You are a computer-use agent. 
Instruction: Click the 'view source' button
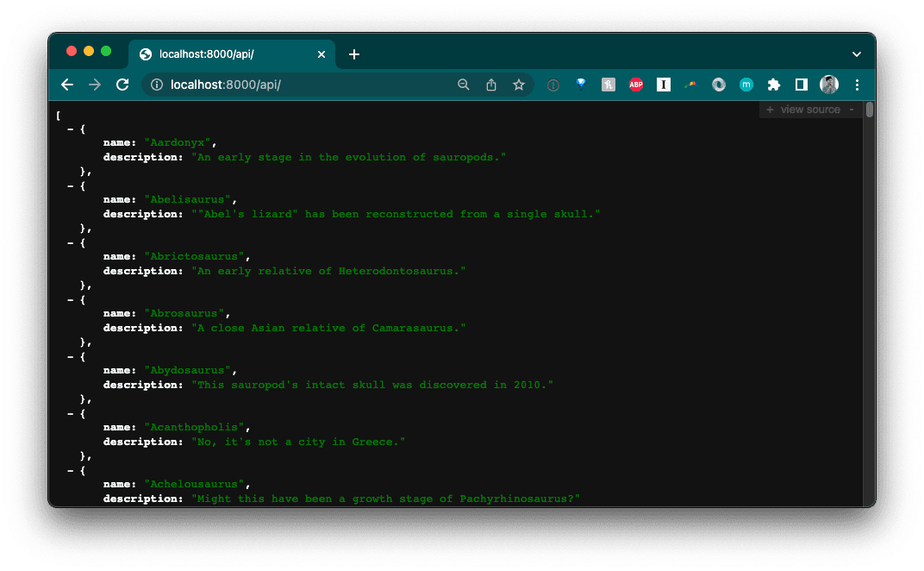[x=810, y=110]
